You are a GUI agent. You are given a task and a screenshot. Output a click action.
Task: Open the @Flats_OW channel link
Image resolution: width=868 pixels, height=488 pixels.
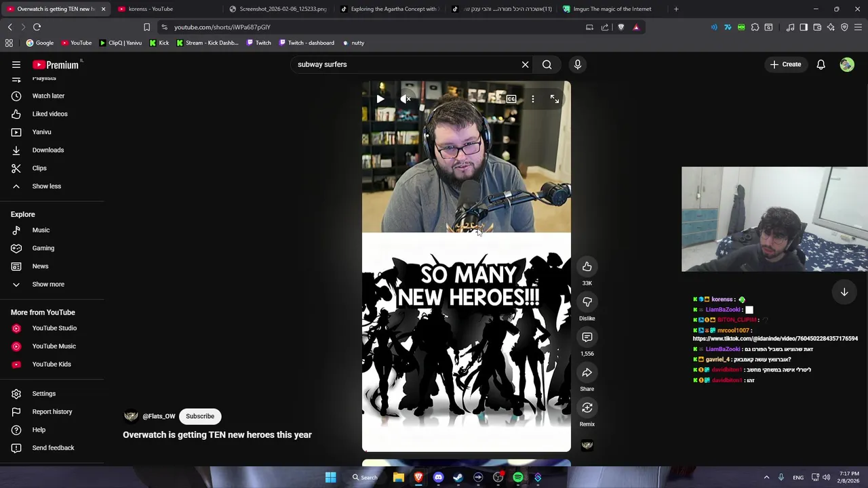click(159, 416)
